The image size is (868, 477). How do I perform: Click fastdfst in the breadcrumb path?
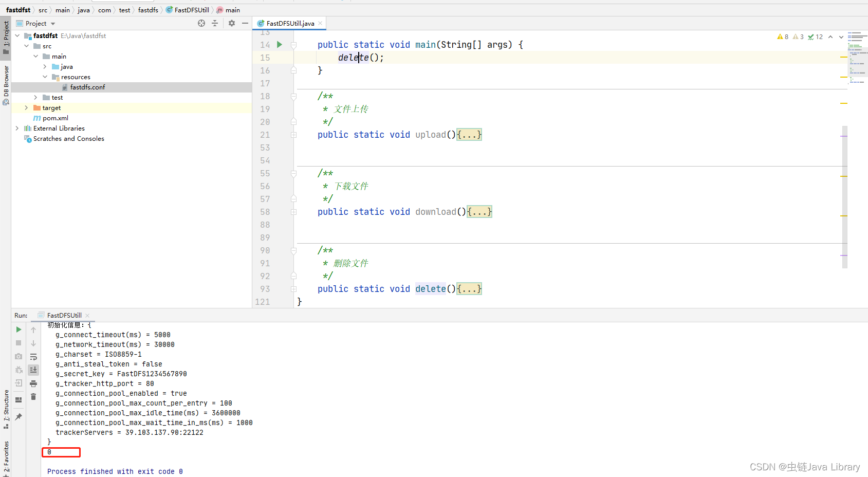coord(18,10)
